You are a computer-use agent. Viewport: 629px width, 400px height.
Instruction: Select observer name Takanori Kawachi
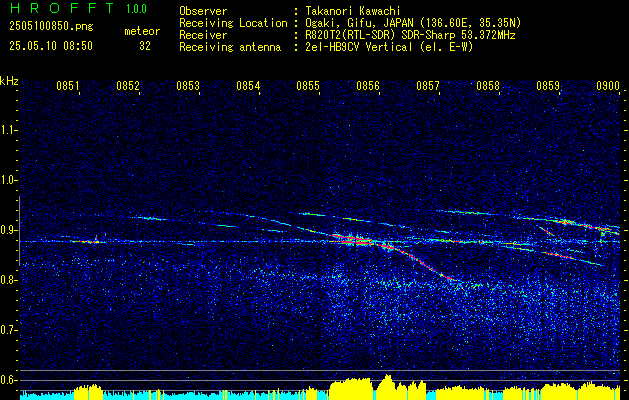[x=353, y=11]
